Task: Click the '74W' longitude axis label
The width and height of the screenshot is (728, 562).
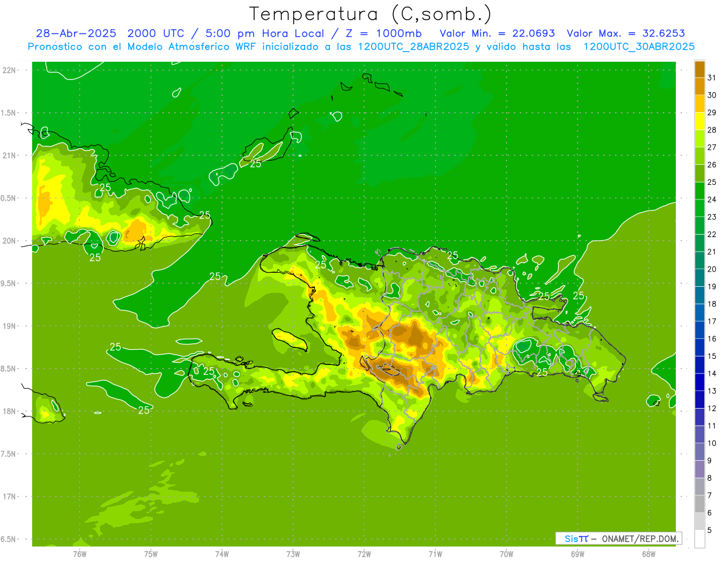Action: 222,554
